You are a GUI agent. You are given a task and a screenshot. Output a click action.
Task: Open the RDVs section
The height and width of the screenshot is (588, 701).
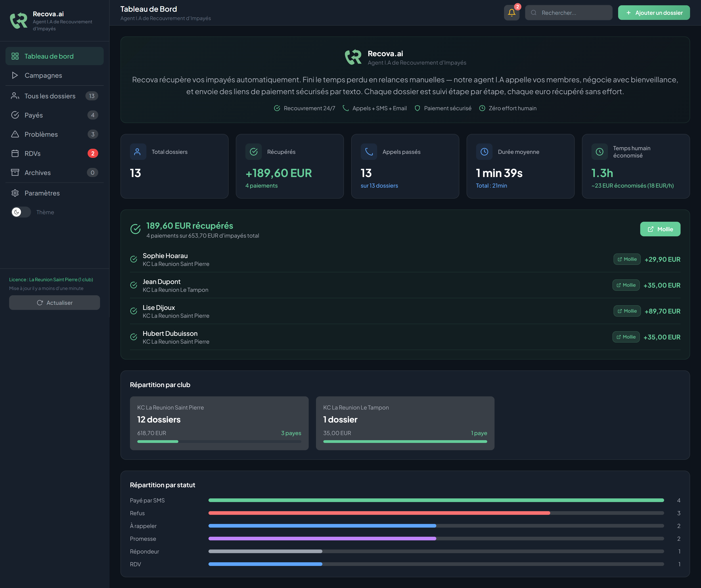click(54, 153)
